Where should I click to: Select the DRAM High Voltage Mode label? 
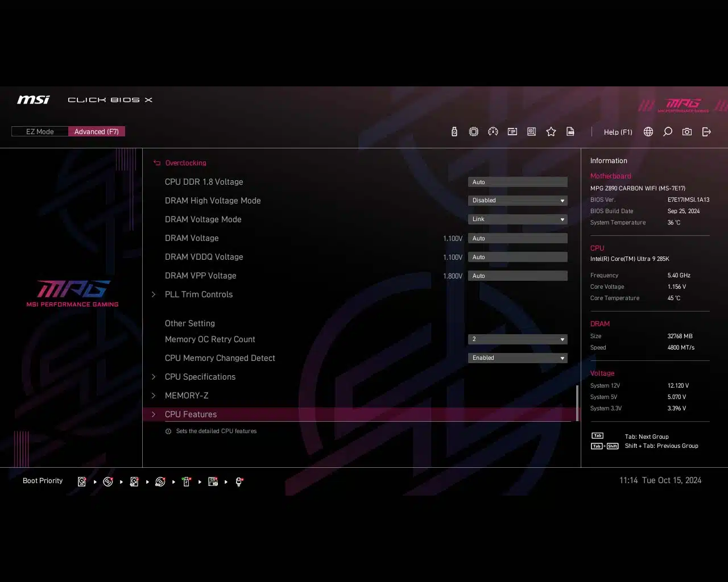click(213, 201)
